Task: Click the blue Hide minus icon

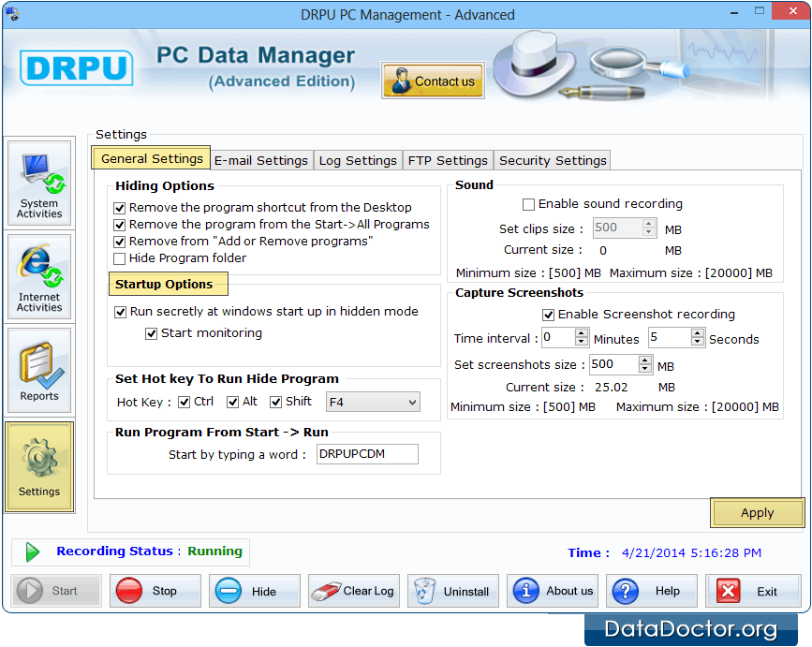Action: 229,591
